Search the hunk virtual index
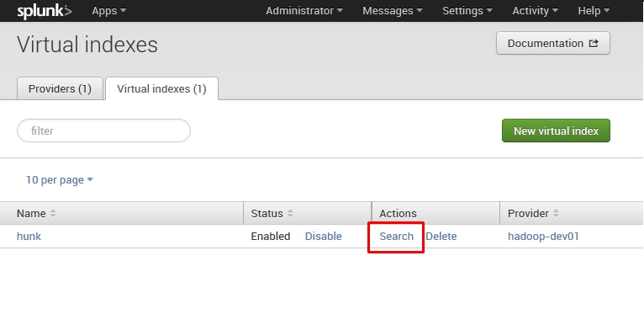 pyautogui.click(x=396, y=236)
